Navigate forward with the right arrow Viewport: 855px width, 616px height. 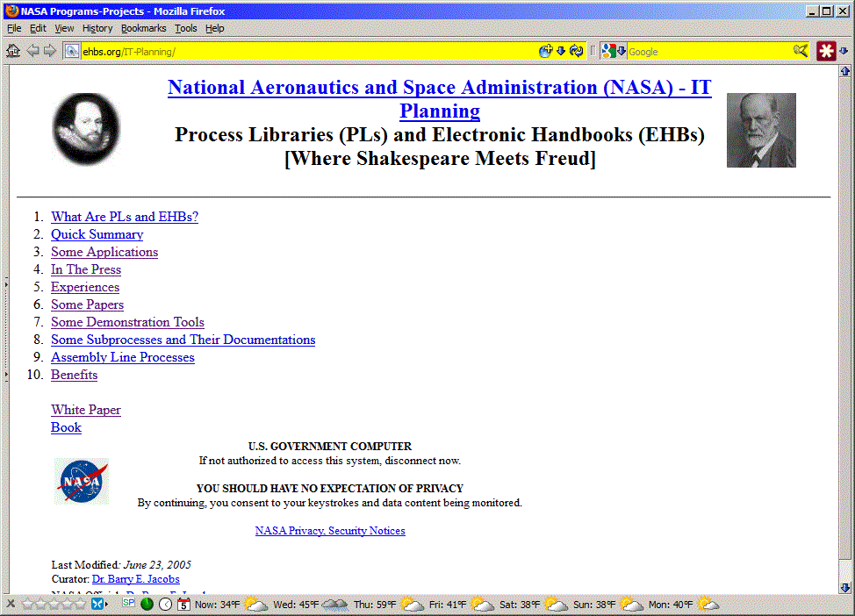click(50, 51)
